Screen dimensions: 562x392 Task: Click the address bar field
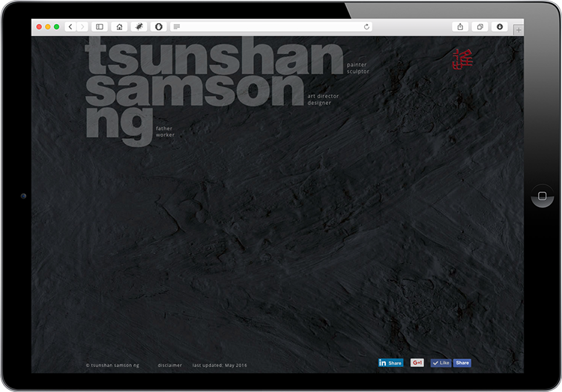point(270,27)
